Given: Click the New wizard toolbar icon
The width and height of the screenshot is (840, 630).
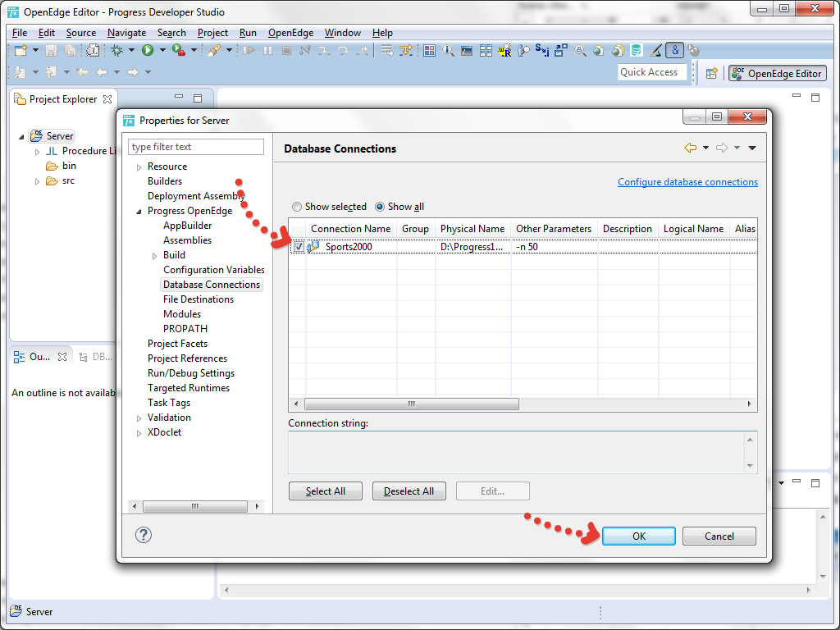Looking at the screenshot, I should pos(21,50).
